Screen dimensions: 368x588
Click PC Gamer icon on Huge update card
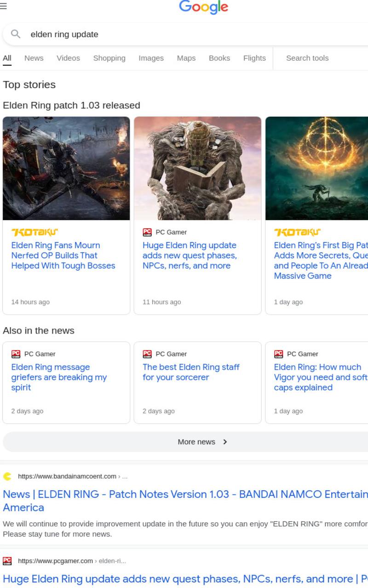[147, 232]
